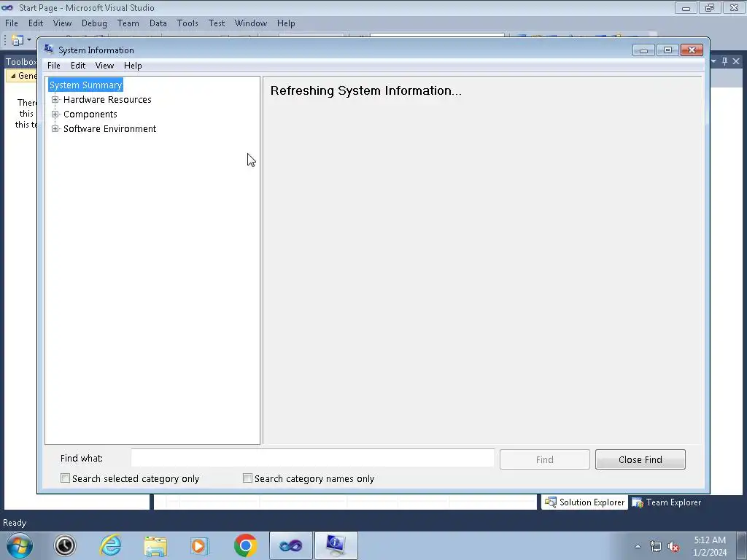Viewport: 747px width, 560px height.
Task: Select the Software Environment label
Action: (109, 129)
